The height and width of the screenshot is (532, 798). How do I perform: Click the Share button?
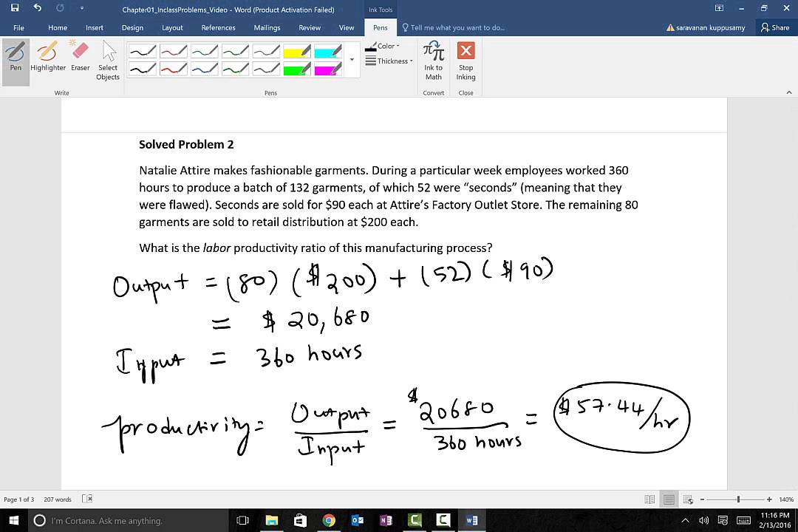point(775,27)
